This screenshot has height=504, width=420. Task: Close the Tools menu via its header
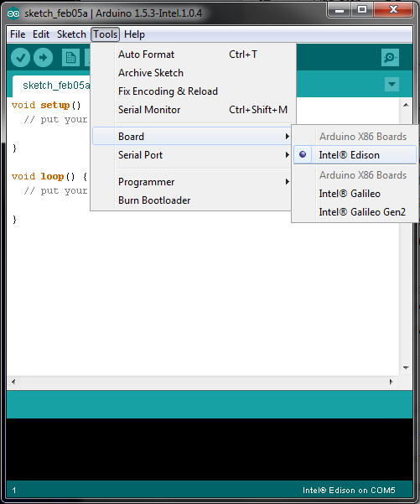click(105, 34)
